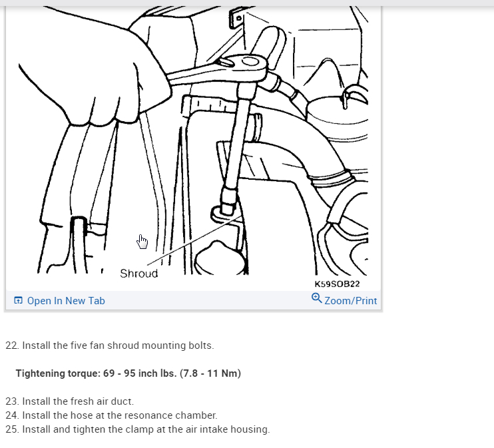494x448 pixels.
Task: Click step 22 fan shroud mounting bolts text
Action: (110, 345)
